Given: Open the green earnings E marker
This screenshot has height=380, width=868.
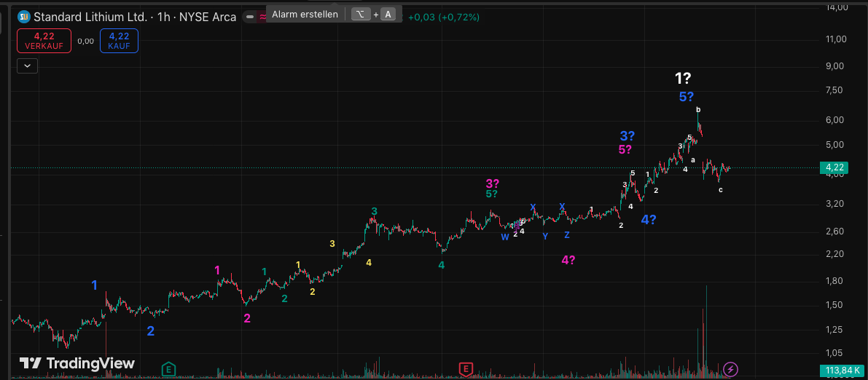Looking at the screenshot, I should point(168,369).
